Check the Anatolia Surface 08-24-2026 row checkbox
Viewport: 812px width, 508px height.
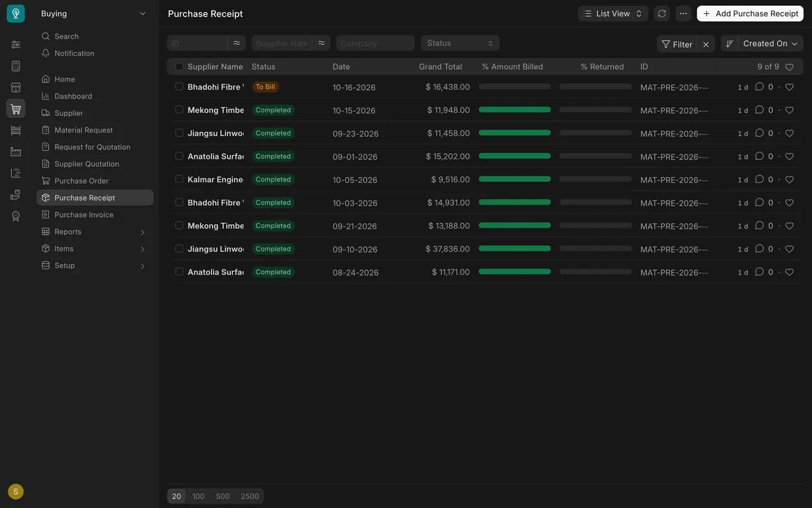tap(179, 272)
